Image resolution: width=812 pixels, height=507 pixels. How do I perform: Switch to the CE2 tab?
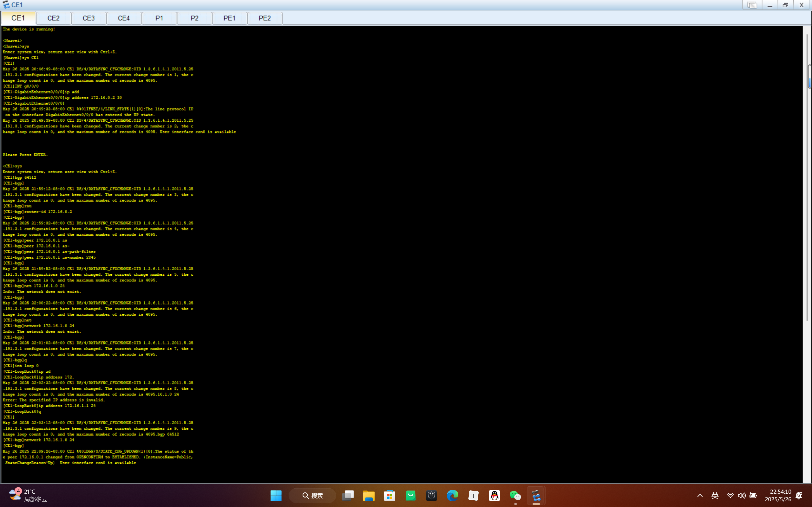pyautogui.click(x=53, y=18)
